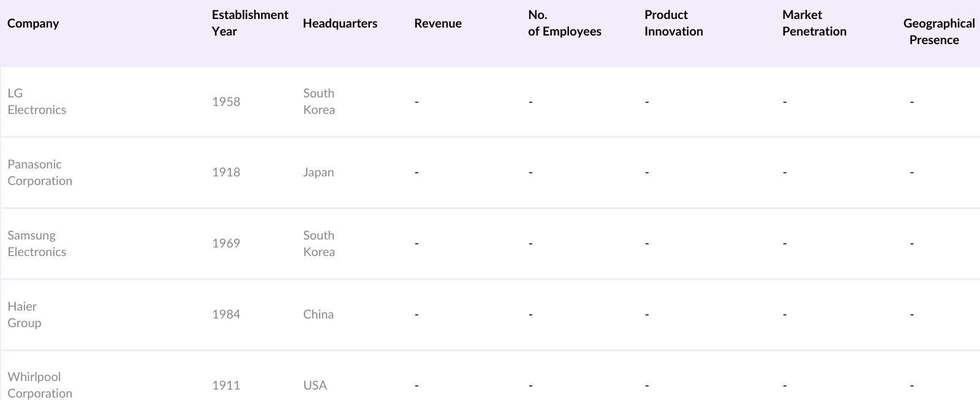Select the Headquarters column header
Screen dimensions: 980x400
pyautogui.click(x=340, y=23)
